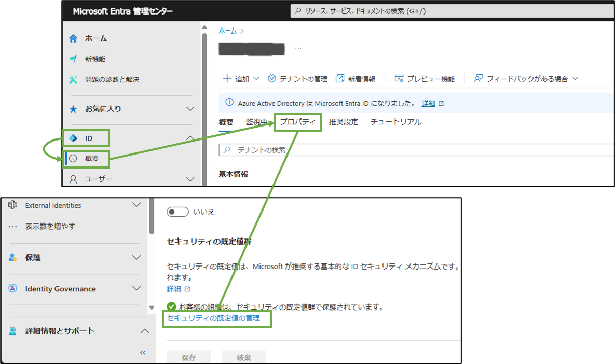Switch to the 監視中 tab
Screen dimensions: 615x364
(256, 122)
